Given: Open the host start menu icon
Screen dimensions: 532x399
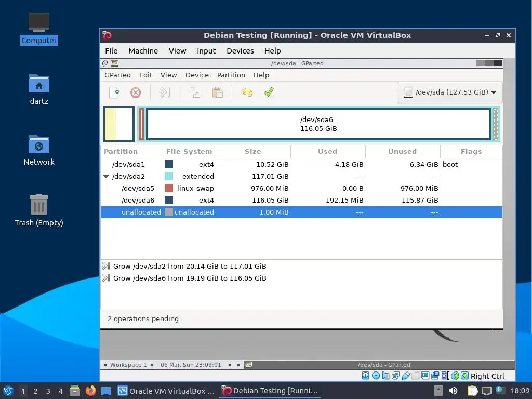Looking at the screenshot, I should (x=8, y=391).
